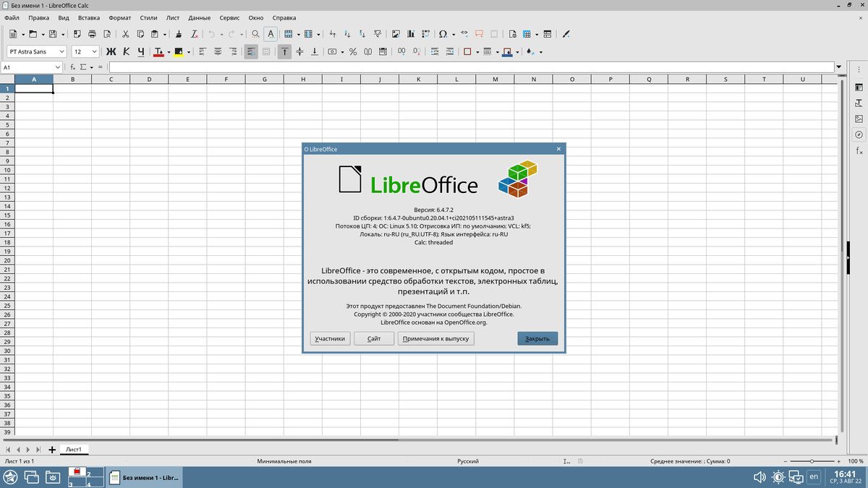Add a new sheet with plus button
Image resolution: width=868 pixels, height=488 pixels.
coord(52,450)
